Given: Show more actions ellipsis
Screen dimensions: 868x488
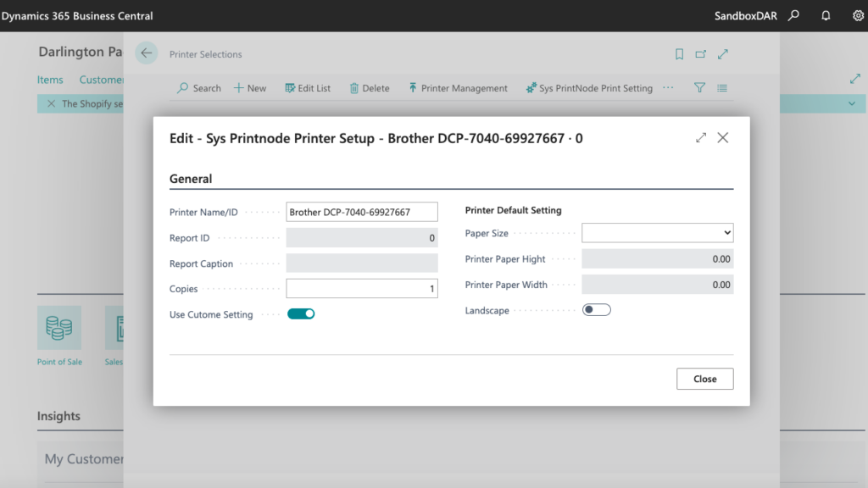Looking at the screenshot, I should tap(668, 87).
